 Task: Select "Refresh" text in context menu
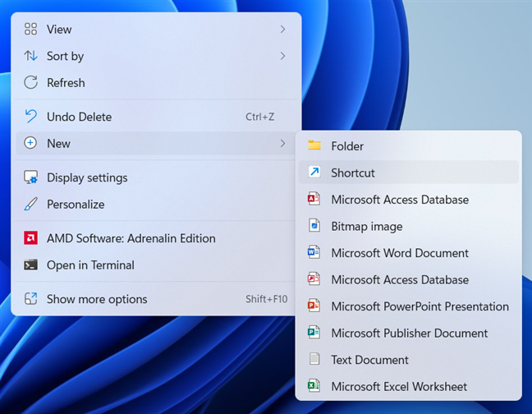66,83
